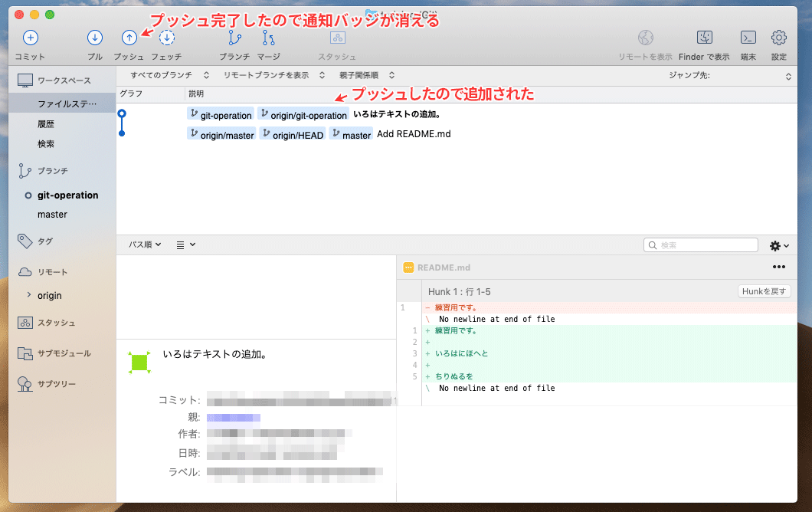The image size is (812, 512).
Task: Click the 検索 search field
Action: click(x=701, y=245)
